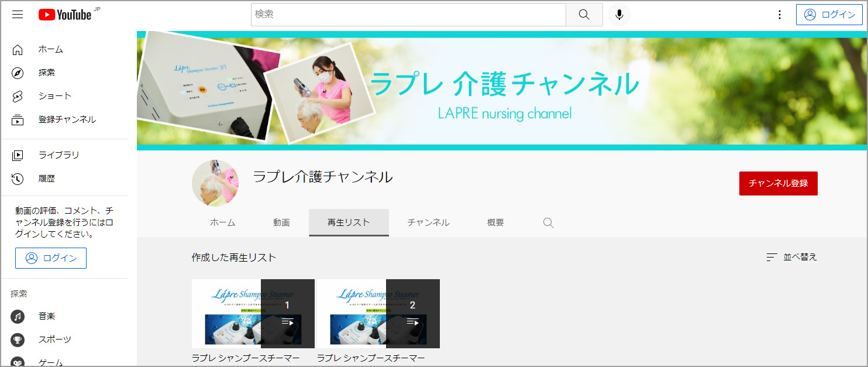
Task: Click the top-right ログイン button
Action: (829, 15)
